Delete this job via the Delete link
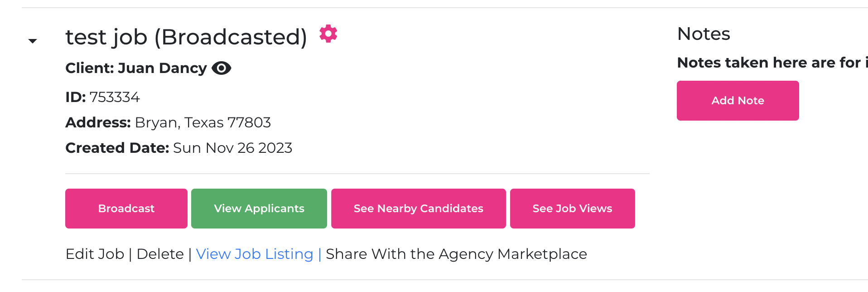 click(x=160, y=254)
